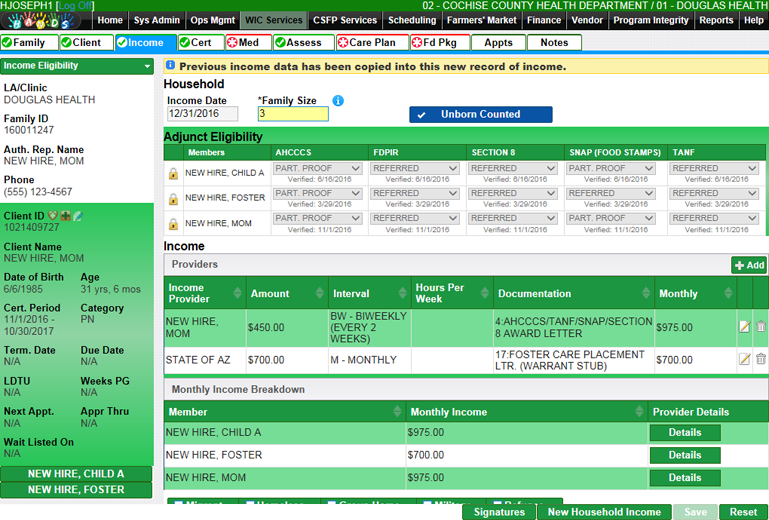Open AHCCCS dropdown for NEW HIRE, CHILD A
769x520 pixels.
317,169
